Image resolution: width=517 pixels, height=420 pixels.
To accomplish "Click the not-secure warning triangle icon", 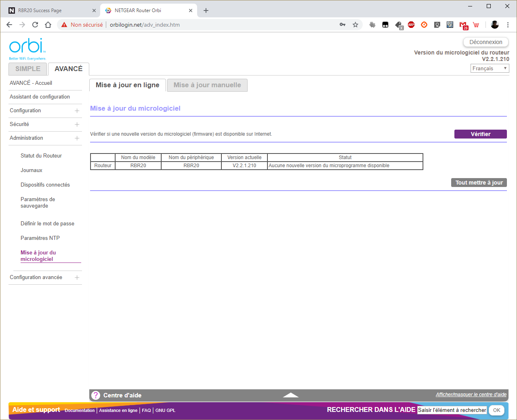I will [x=64, y=25].
